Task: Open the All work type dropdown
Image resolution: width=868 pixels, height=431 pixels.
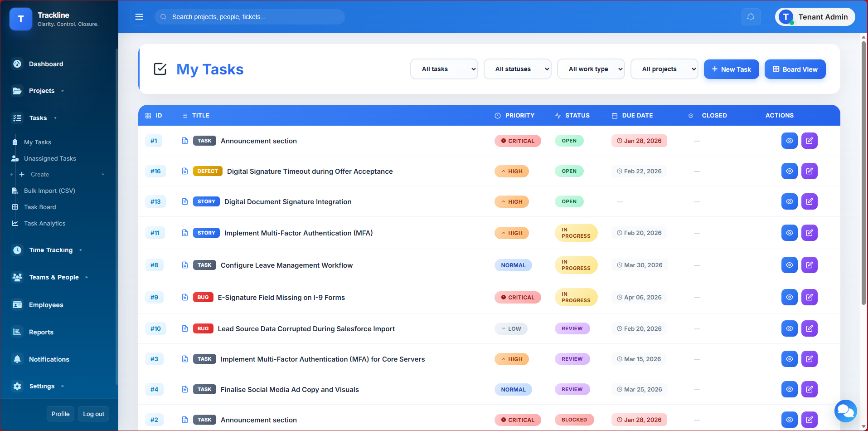Action: click(591, 69)
